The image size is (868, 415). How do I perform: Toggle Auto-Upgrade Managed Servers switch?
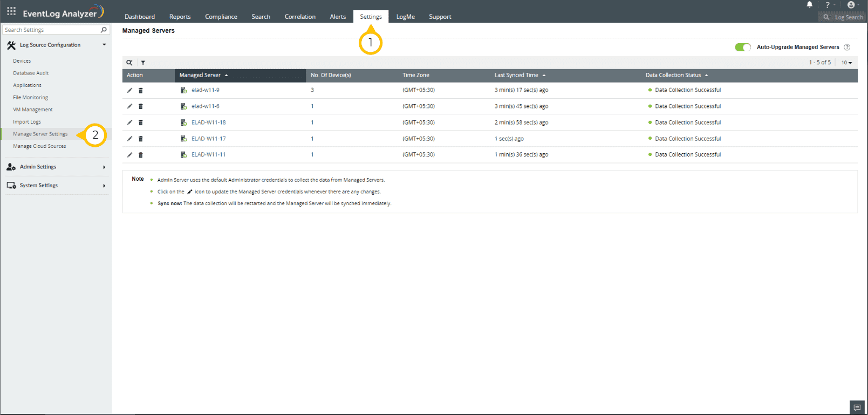(742, 47)
